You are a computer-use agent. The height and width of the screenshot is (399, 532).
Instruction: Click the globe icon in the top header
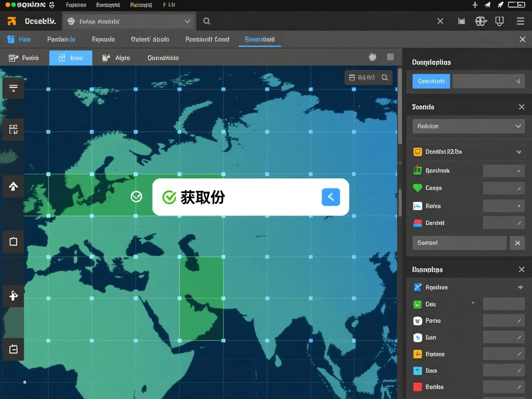(x=481, y=21)
